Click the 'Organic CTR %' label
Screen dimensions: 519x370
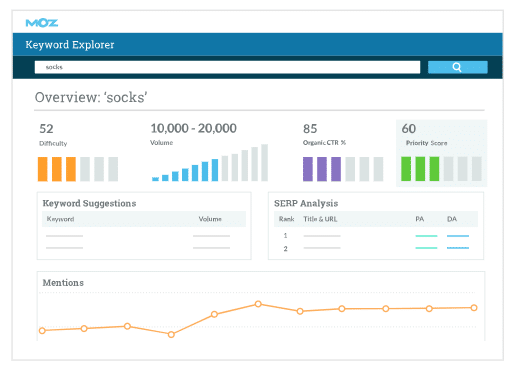[x=324, y=143]
